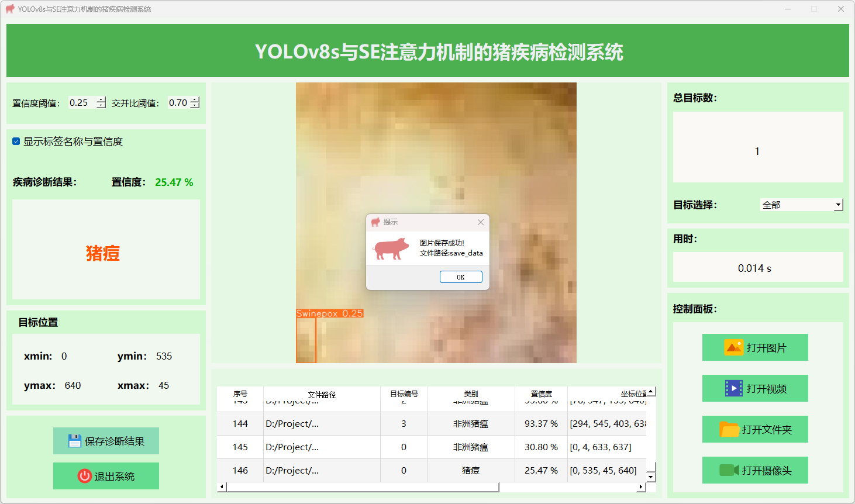
Task: Select row number 145 in the table
Action: click(240, 447)
